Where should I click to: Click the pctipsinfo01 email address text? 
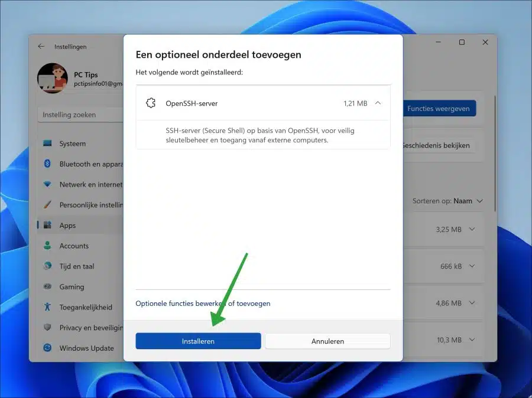[x=98, y=84]
